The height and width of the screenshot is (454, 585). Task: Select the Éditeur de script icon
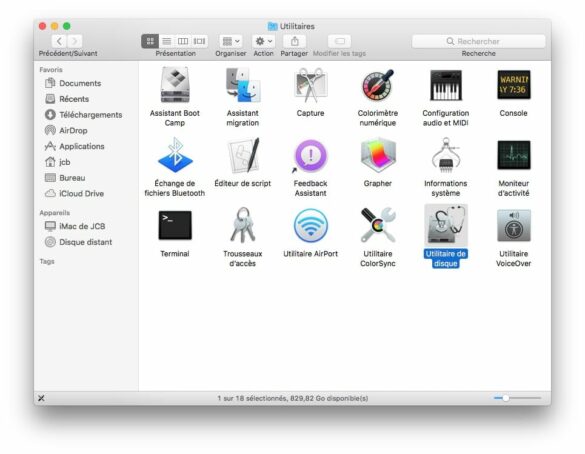click(243, 155)
